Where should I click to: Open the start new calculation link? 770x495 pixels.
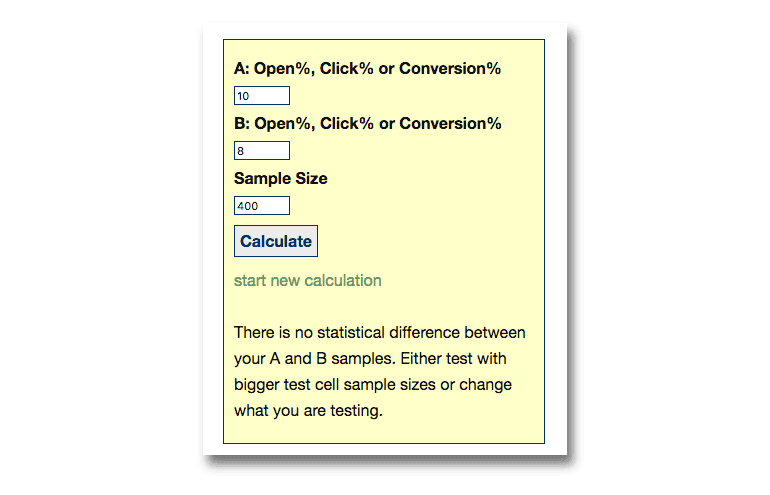tap(307, 280)
